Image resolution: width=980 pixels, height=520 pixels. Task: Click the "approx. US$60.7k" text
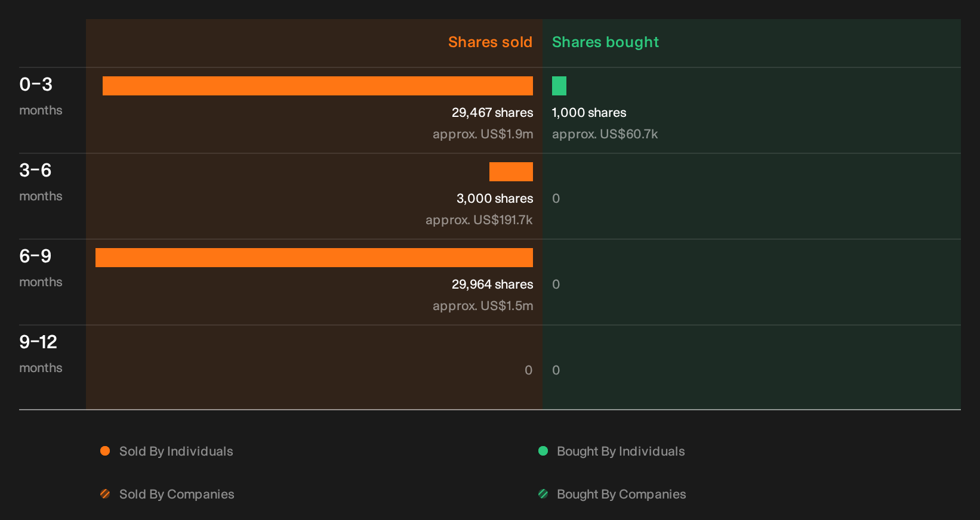pos(605,134)
